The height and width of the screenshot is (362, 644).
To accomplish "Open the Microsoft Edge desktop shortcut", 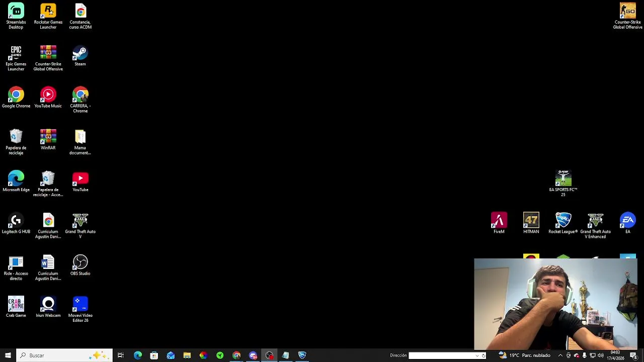I will (16, 181).
